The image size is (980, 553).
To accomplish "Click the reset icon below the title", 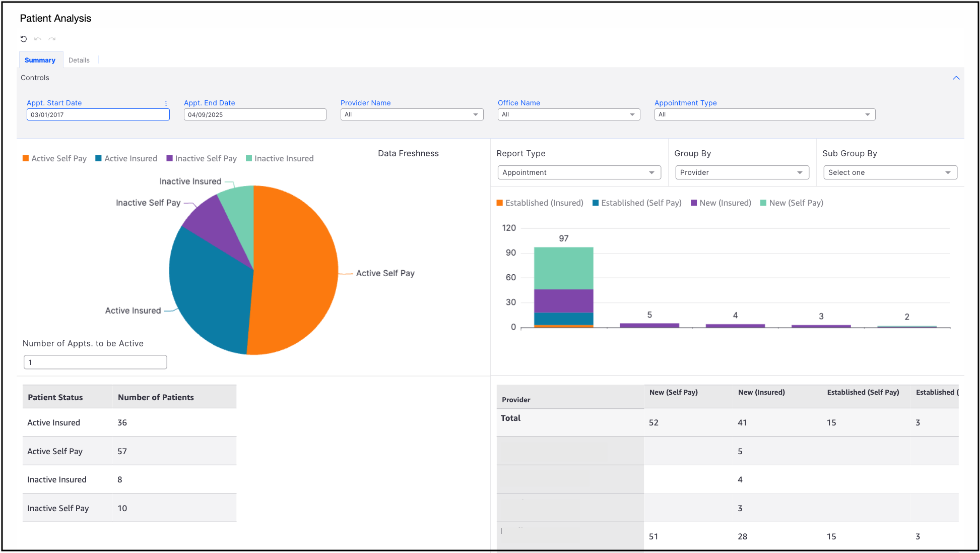I will (x=24, y=39).
